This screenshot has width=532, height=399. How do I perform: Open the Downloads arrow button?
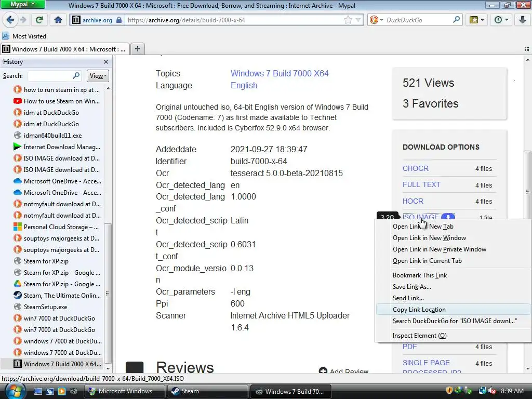click(x=523, y=20)
